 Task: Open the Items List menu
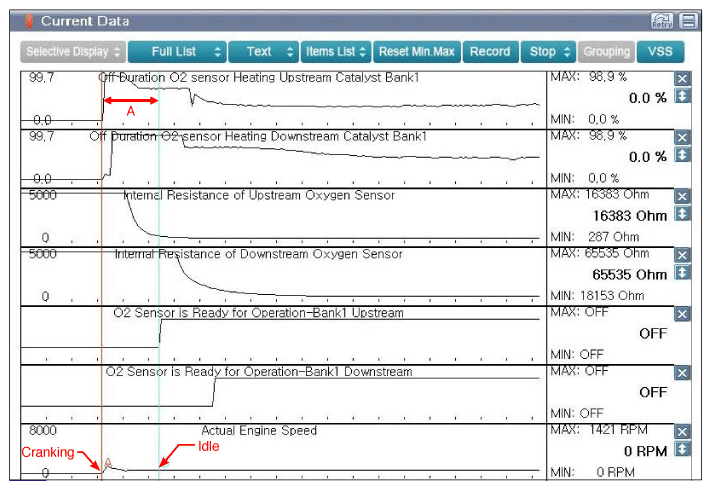click(x=336, y=51)
